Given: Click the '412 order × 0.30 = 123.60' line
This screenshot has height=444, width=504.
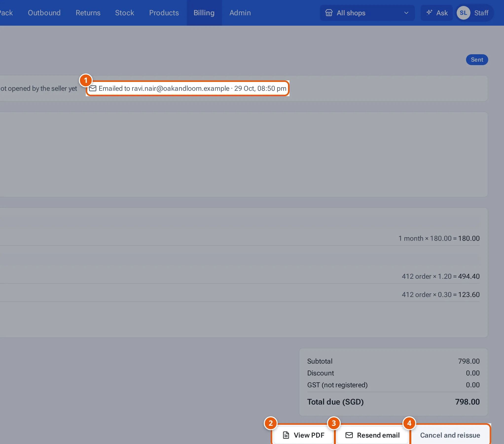Looking at the screenshot, I should pyautogui.click(x=441, y=295).
